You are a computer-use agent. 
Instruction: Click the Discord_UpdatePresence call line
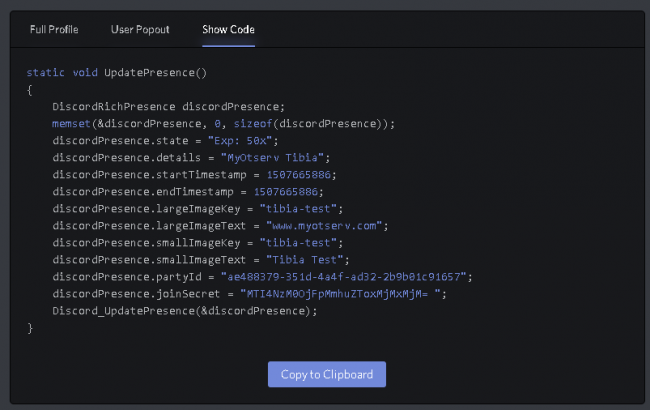(184, 311)
